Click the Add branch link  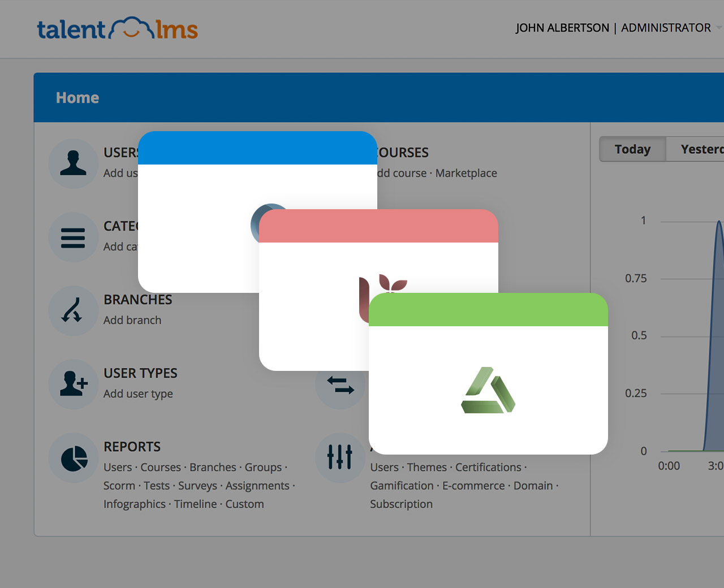pyautogui.click(x=132, y=320)
